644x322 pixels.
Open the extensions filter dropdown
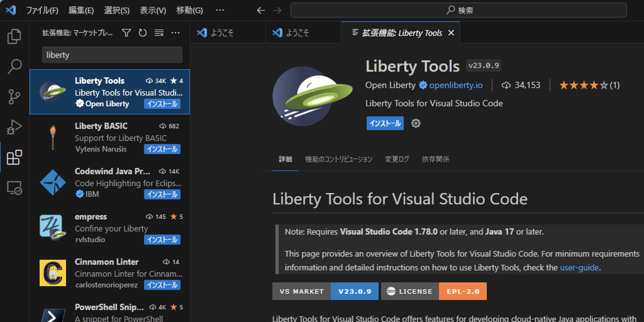126,32
